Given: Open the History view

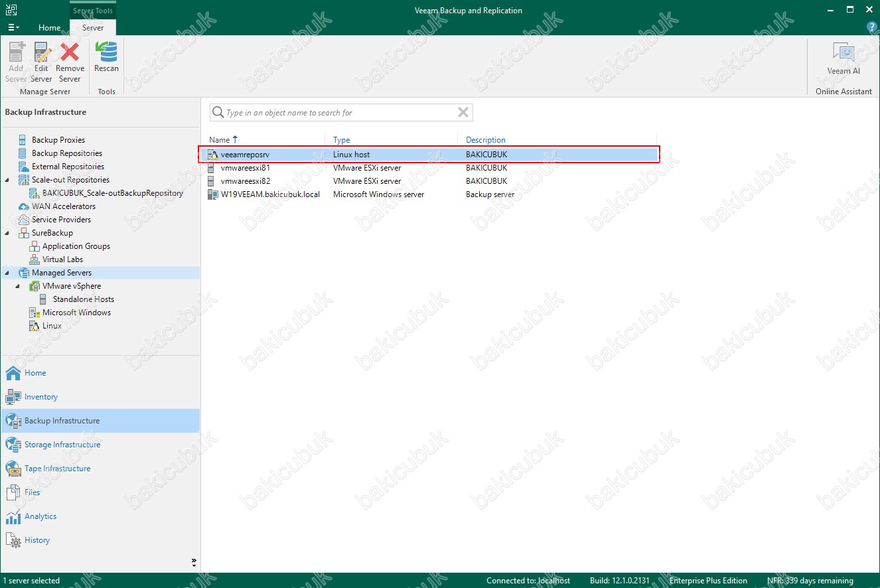Looking at the screenshot, I should [100, 540].
